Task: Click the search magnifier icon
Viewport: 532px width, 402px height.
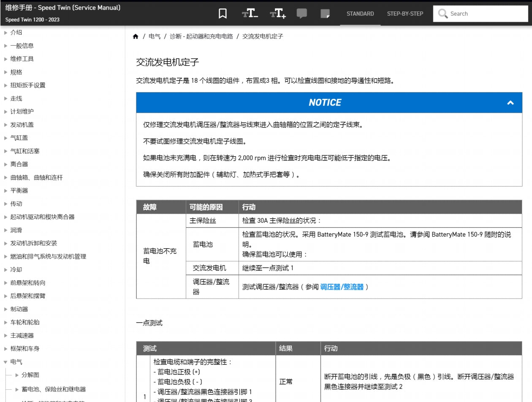Action: 442,13
